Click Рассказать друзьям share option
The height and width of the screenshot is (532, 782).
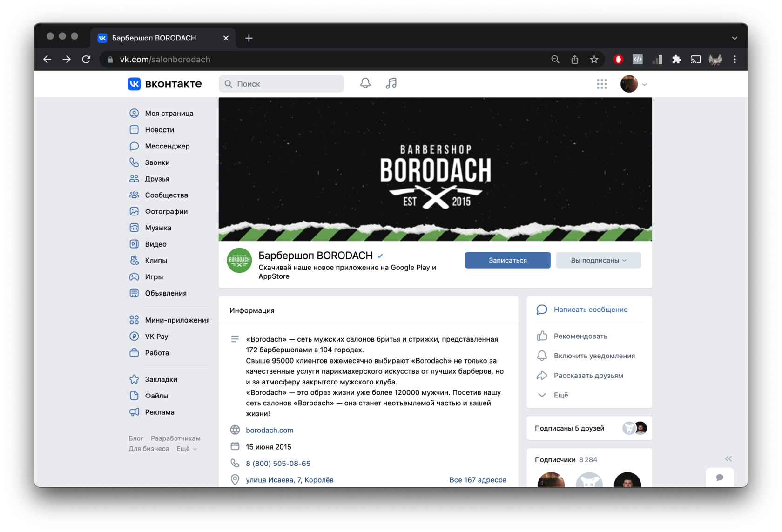pyautogui.click(x=588, y=376)
